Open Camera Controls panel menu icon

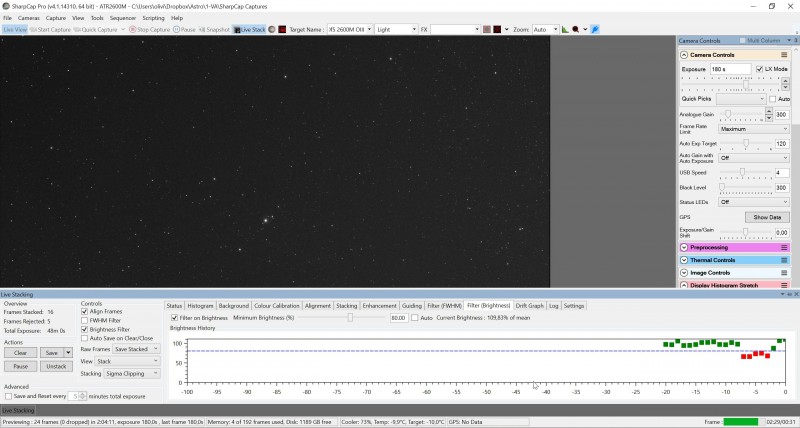coord(784,55)
